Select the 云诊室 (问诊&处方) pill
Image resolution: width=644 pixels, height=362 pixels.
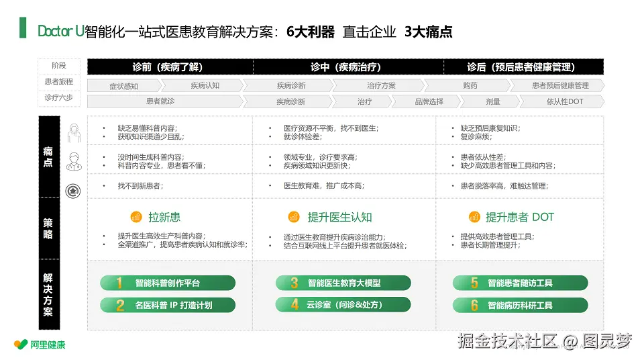(x=343, y=305)
